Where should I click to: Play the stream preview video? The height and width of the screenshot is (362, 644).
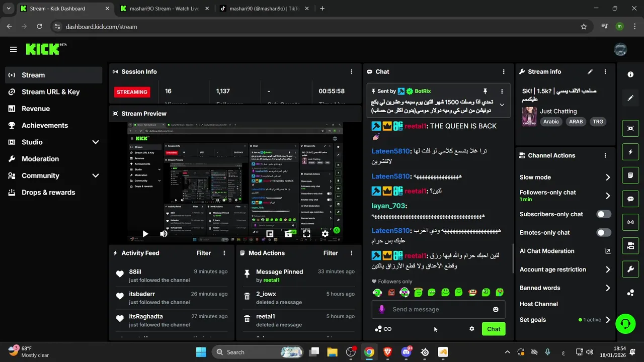145,234
